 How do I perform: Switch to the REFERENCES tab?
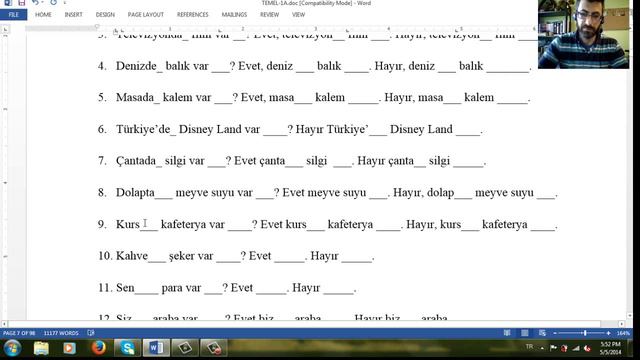tap(193, 15)
